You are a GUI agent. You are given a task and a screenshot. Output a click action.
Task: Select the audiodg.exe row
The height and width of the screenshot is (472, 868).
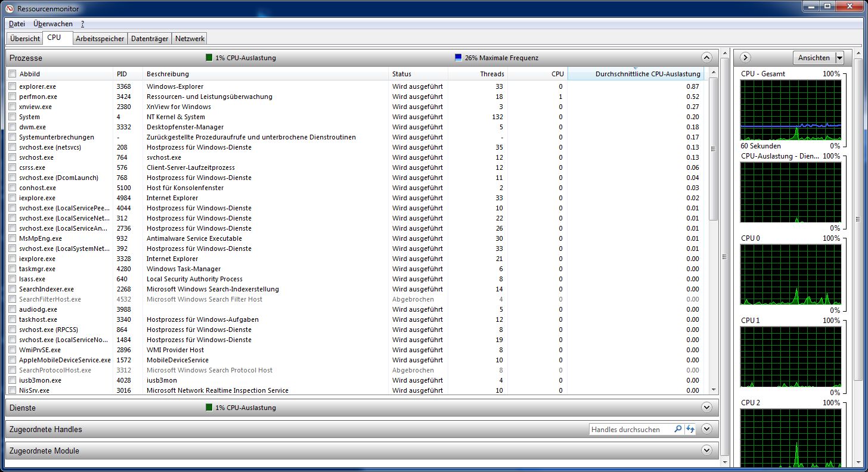[x=354, y=309]
